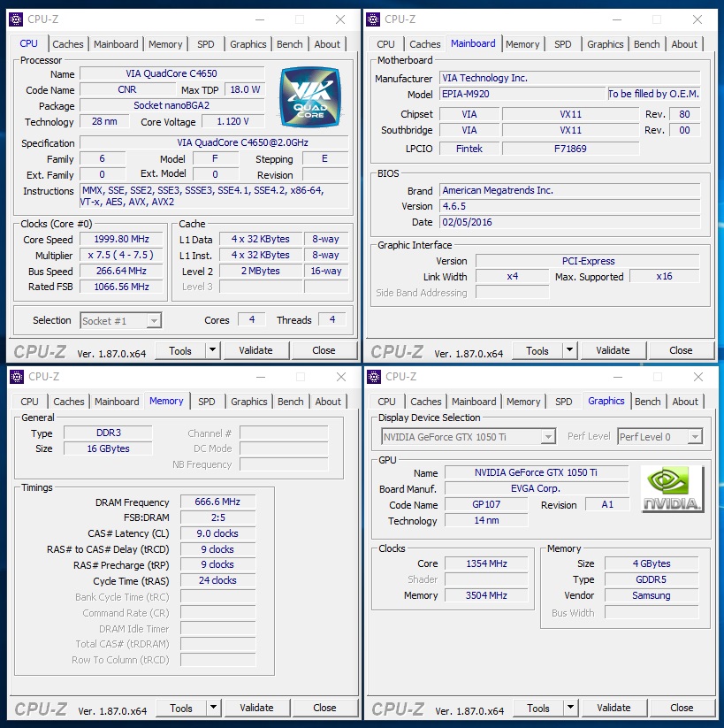Screen dimensions: 724x728
Task: Select the Caches tab
Action: click(x=68, y=43)
